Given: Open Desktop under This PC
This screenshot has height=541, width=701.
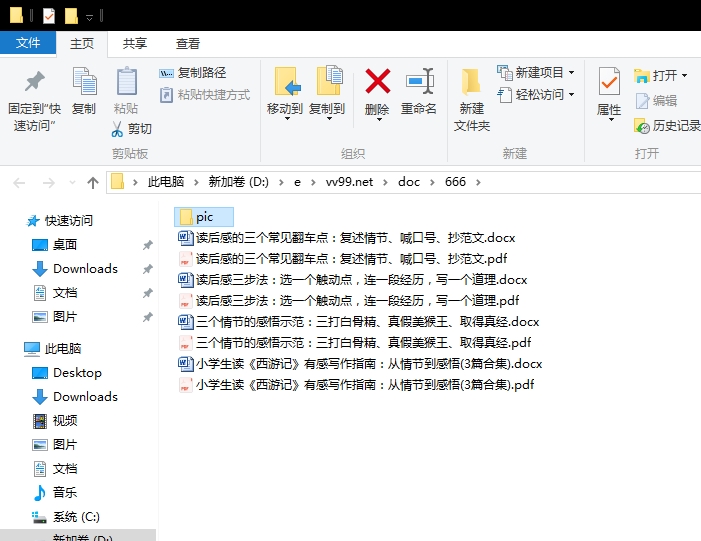Looking at the screenshot, I should pos(67,373).
